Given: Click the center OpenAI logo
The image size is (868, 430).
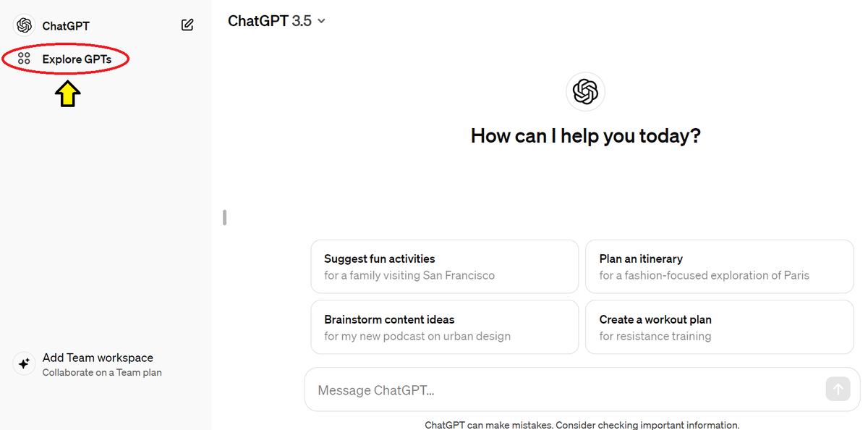Looking at the screenshot, I should click(585, 92).
